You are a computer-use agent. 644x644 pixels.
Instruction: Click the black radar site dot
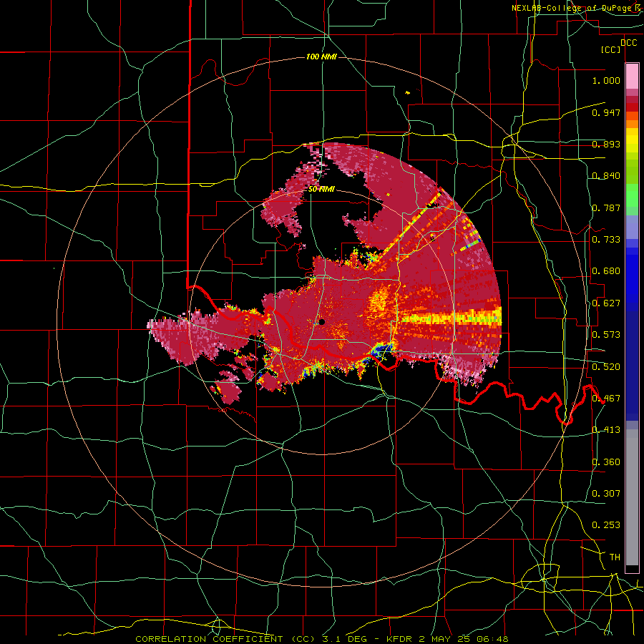pyautogui.click(x=321, y=322)
